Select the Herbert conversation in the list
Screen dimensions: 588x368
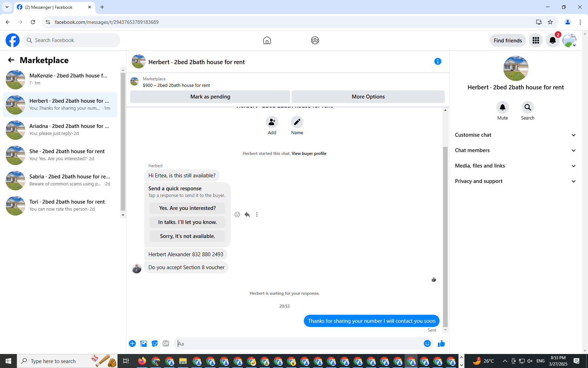[60, 105]
